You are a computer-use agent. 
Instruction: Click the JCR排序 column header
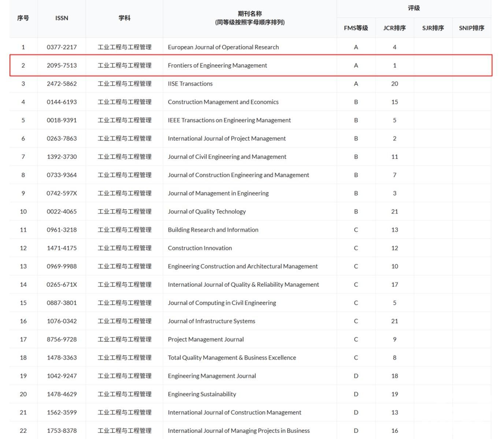394,28
